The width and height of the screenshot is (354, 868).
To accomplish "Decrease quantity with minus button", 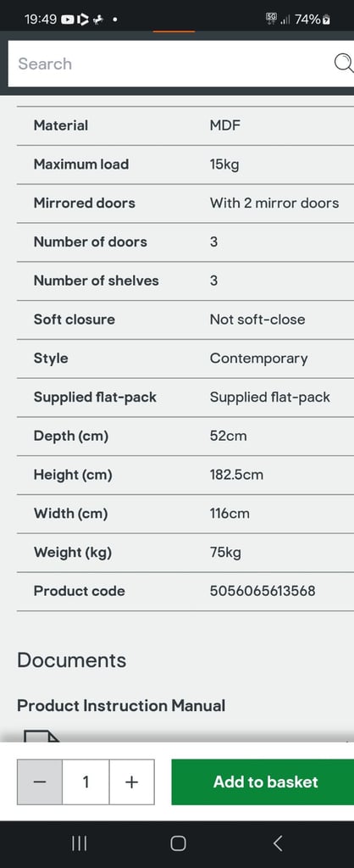I will click(x=40, y=782).
